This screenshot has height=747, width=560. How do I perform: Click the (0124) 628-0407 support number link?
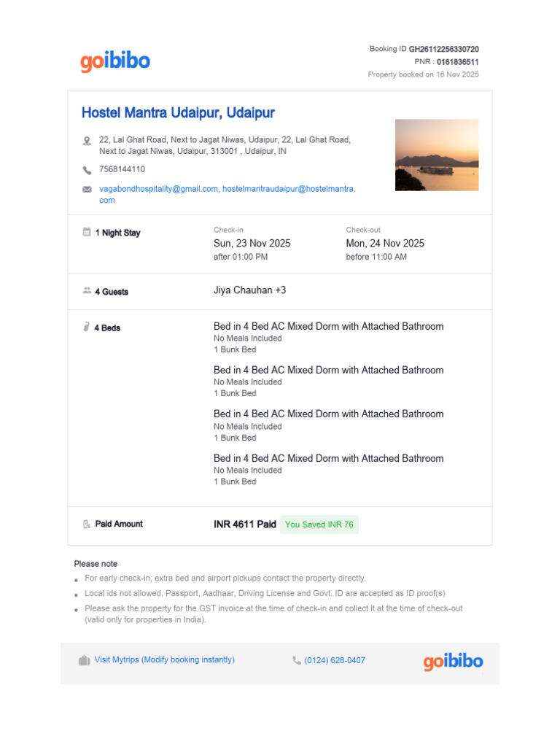(335, 660)
